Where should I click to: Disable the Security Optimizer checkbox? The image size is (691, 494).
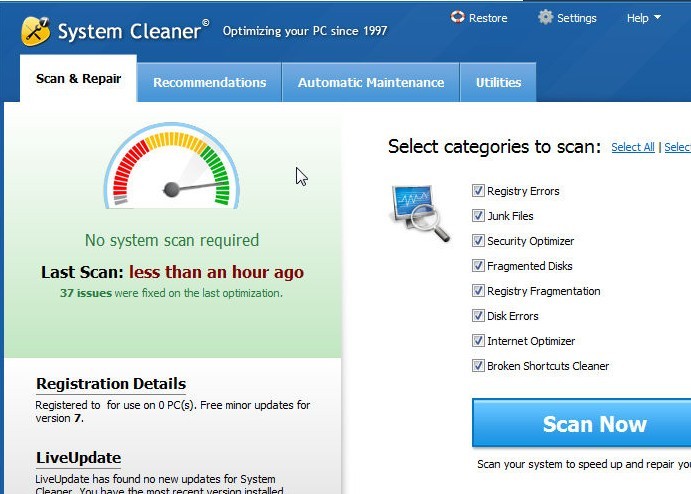478,241
